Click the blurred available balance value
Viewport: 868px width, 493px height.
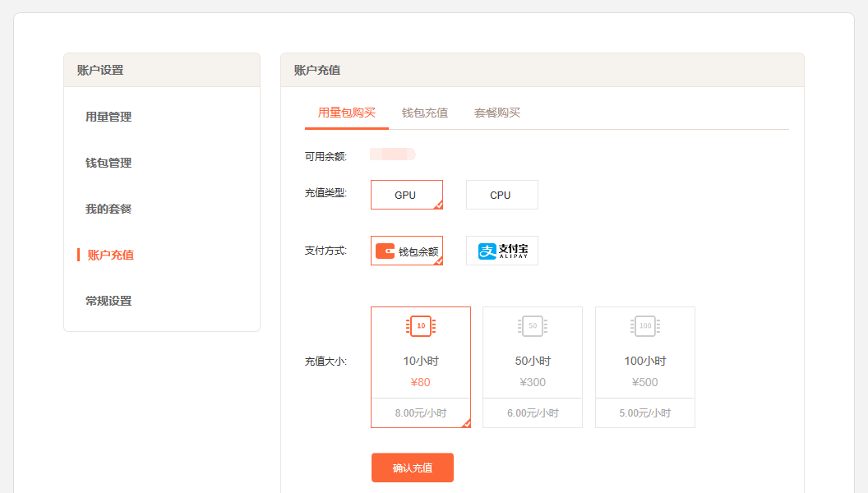(393, 154)
